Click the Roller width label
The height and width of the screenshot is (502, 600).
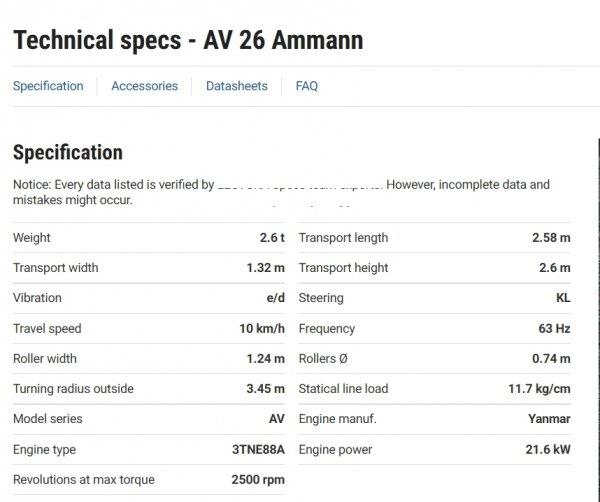tap(45, 358)
